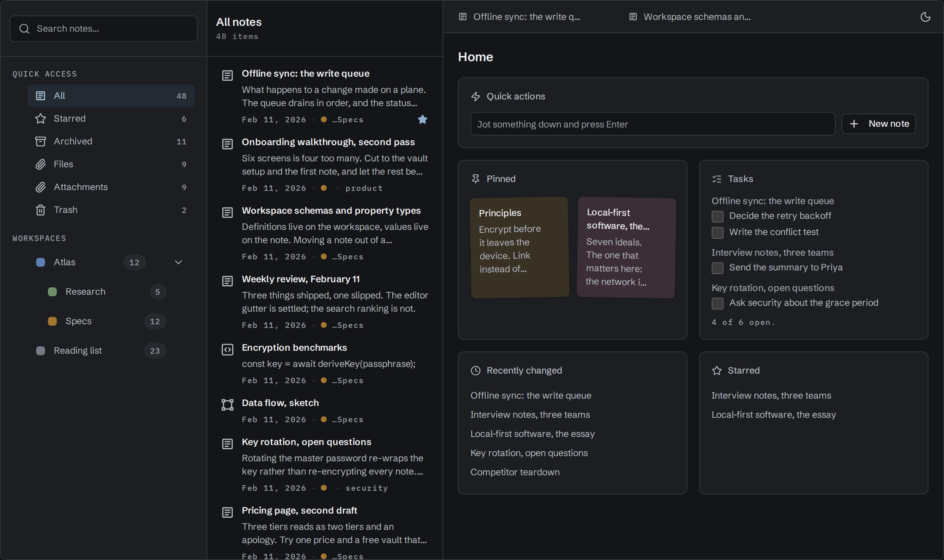Click the Search notes field
Image resolution: width=944 pixels, height=560 pixels.
pyautogui.click(x=104, y=29)
